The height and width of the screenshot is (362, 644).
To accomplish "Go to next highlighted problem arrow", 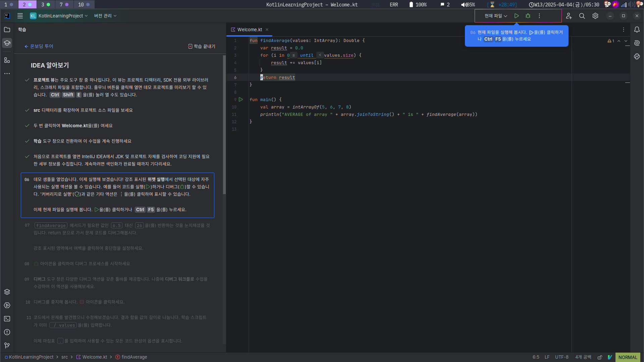I will pyautogui.click(x=626, y=41).
